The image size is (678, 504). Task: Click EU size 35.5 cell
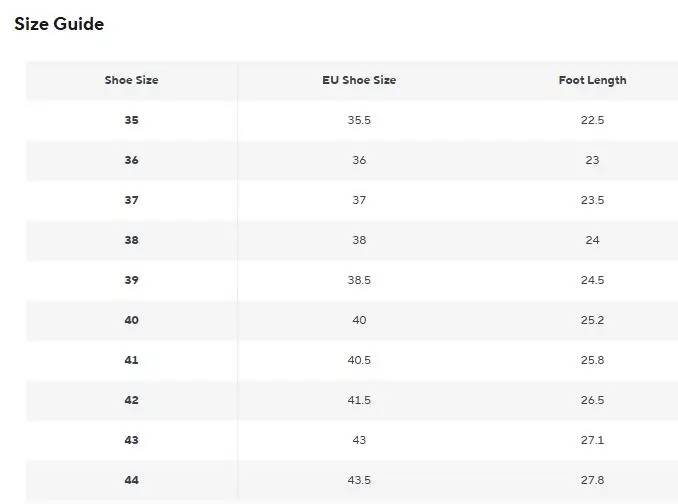[359, 120]
